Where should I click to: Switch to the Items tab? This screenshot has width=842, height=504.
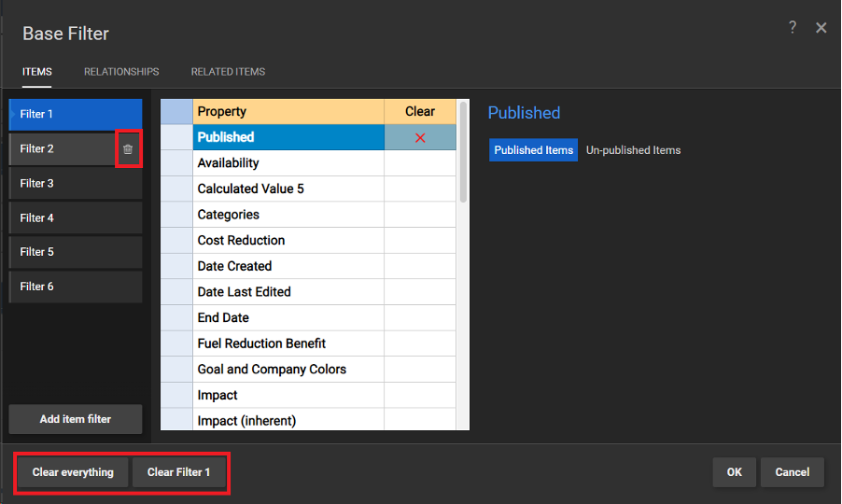[37, 71]
